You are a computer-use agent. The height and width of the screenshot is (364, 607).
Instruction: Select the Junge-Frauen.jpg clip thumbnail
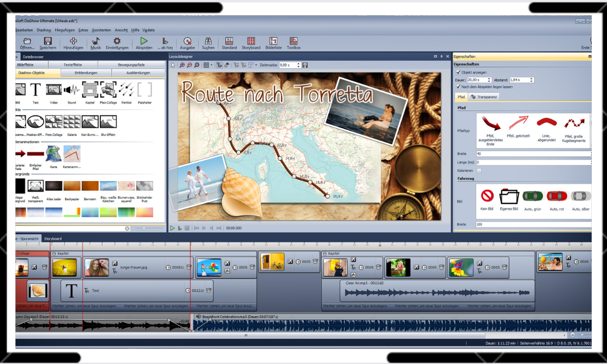click(97, 266)
